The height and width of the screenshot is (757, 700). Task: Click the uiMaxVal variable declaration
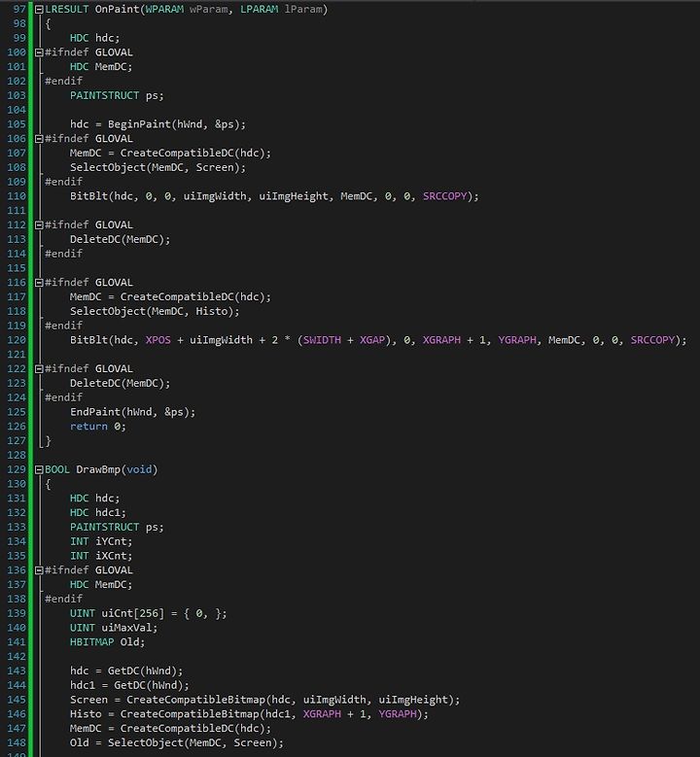(129, 628)
